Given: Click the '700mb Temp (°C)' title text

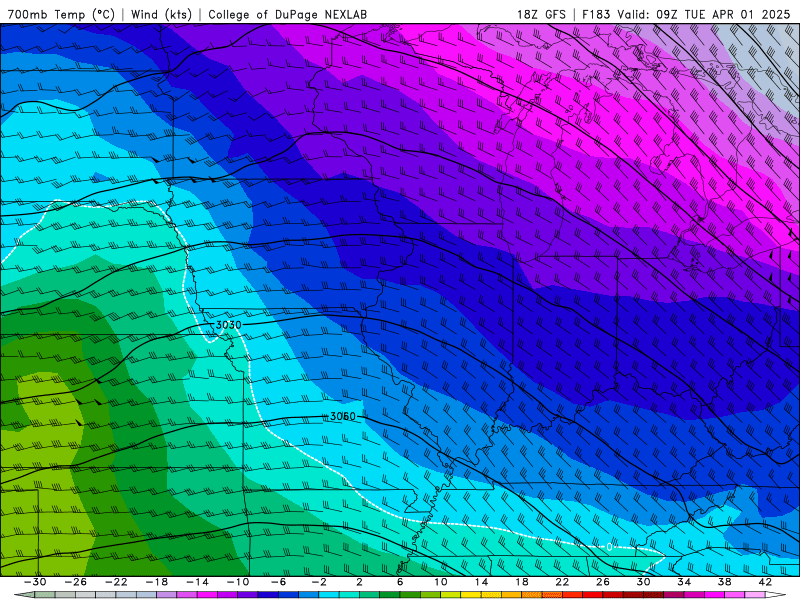Looking at the screenshot, I should 61,14.
